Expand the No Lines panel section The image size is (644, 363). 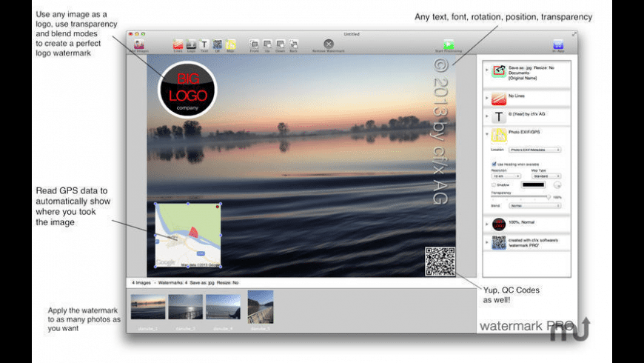point(487,99)
